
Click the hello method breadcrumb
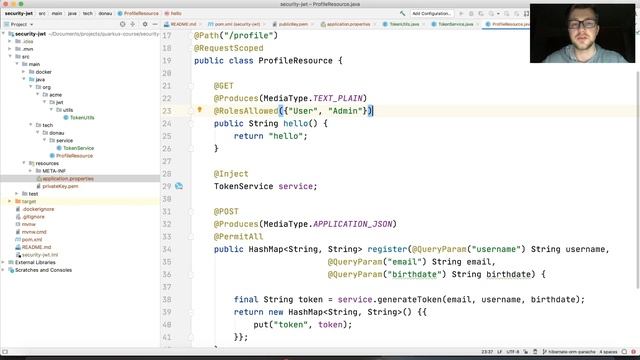pyautogui.click(x=173, y=13)
